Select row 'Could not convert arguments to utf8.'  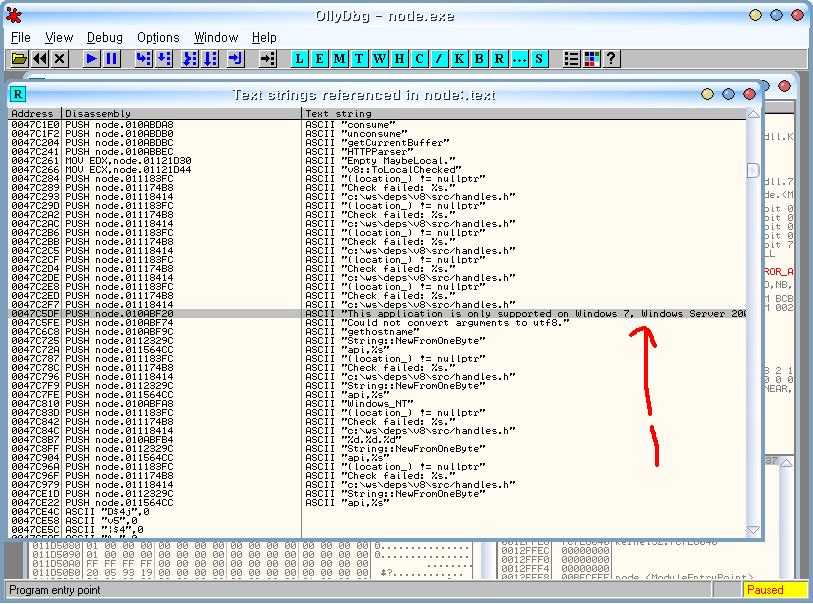[377, 323]
